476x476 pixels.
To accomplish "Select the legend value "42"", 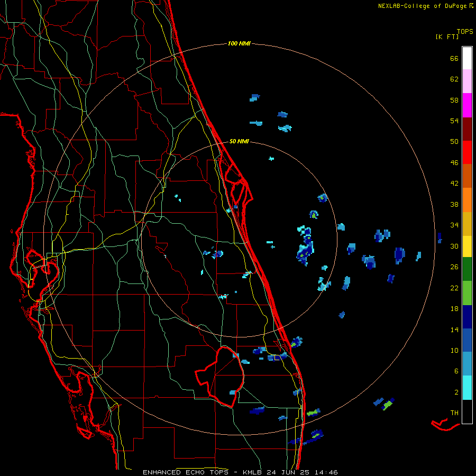I will tap(454, 184).
